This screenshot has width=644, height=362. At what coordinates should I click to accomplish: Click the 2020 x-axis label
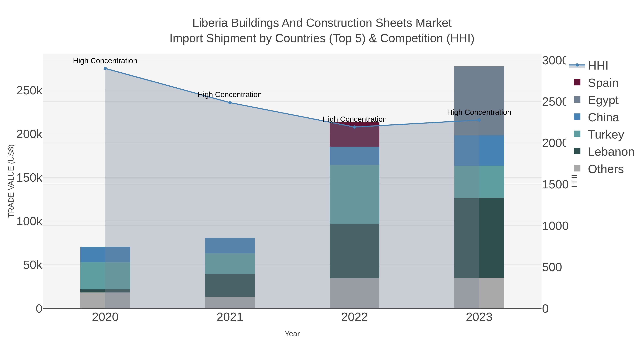pyautogui.click(x=105, y=317)
